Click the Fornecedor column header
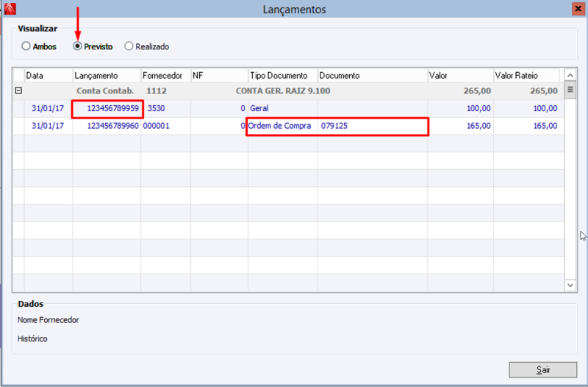 tap(166, 76)
